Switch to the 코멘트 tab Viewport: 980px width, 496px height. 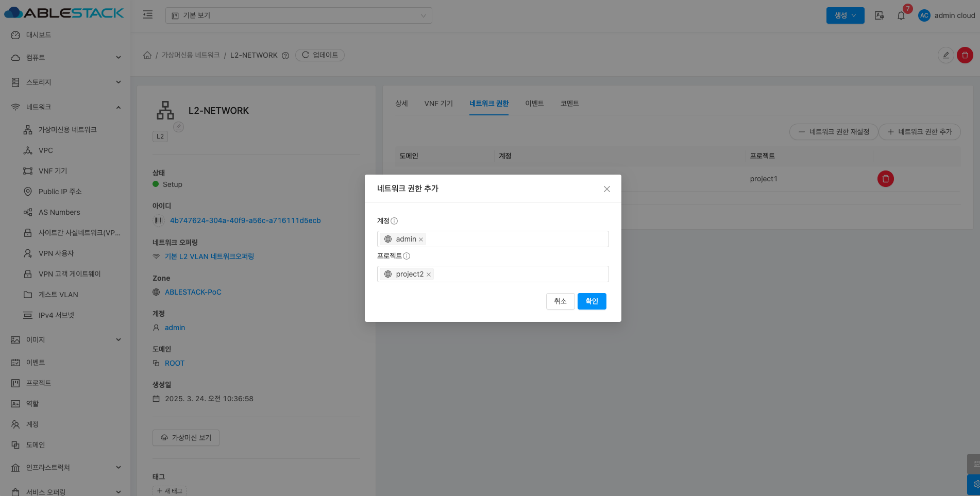coord(569,104)
